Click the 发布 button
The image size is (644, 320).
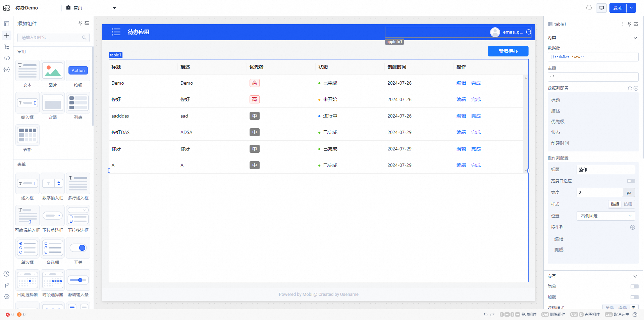pos(618,8)
